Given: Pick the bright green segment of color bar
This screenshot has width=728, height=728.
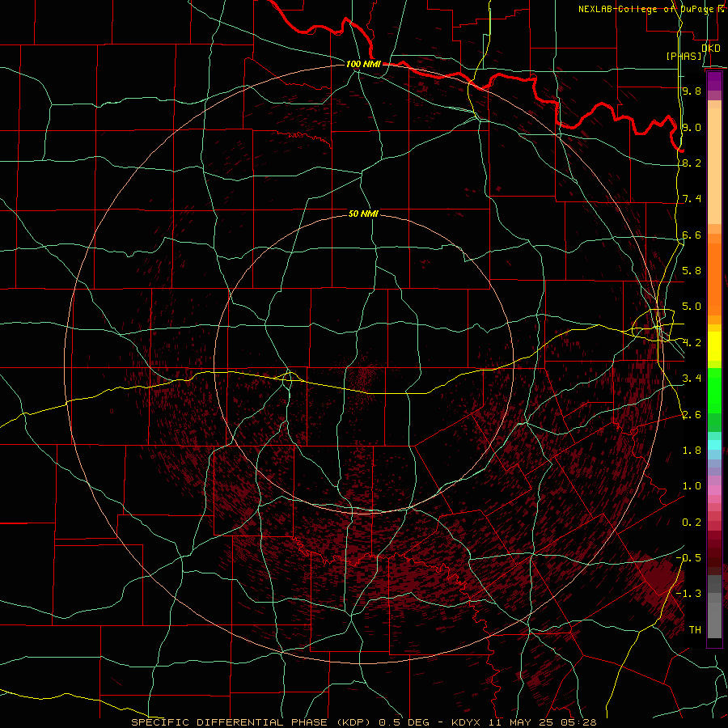Looking at the screenshot, I should [714, 391].
